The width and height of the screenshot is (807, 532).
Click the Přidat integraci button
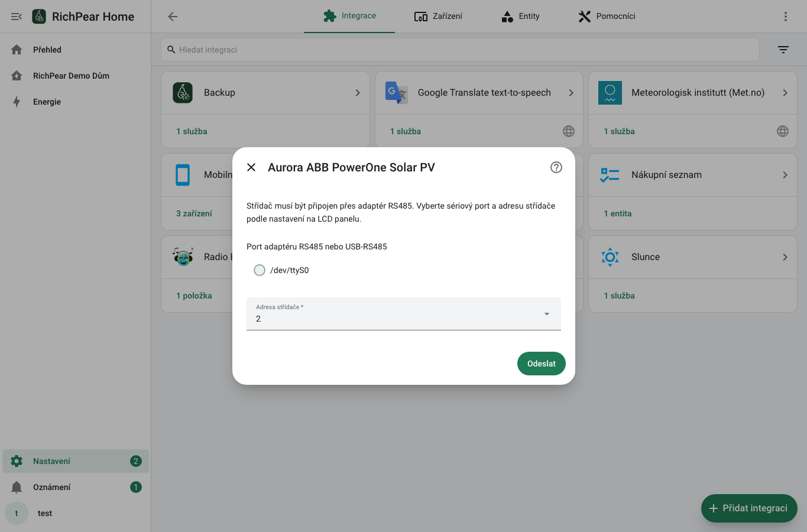[x=749, y=508]
